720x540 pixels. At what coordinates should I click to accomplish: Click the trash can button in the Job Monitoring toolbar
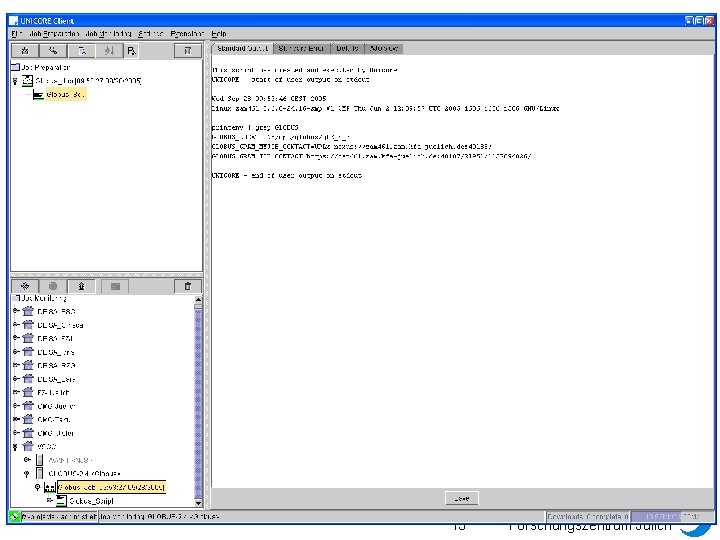[187, 286]
